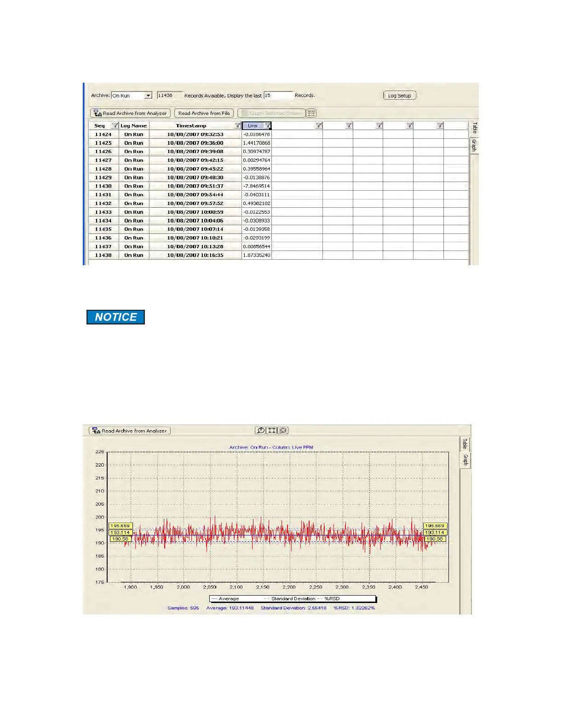
Task: Click the fit-to-view icon above the graph
Action: (272, 431)
